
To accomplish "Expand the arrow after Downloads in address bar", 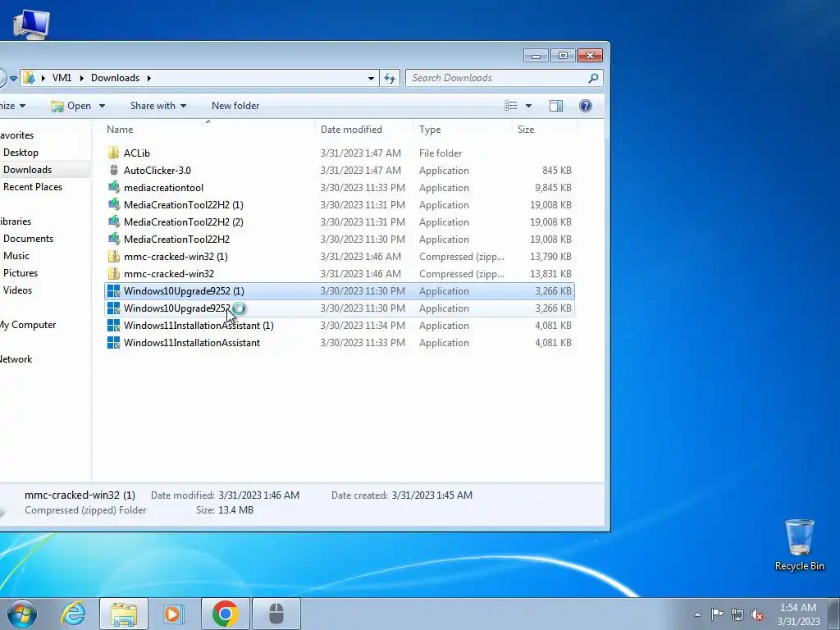I will (149, 78).
